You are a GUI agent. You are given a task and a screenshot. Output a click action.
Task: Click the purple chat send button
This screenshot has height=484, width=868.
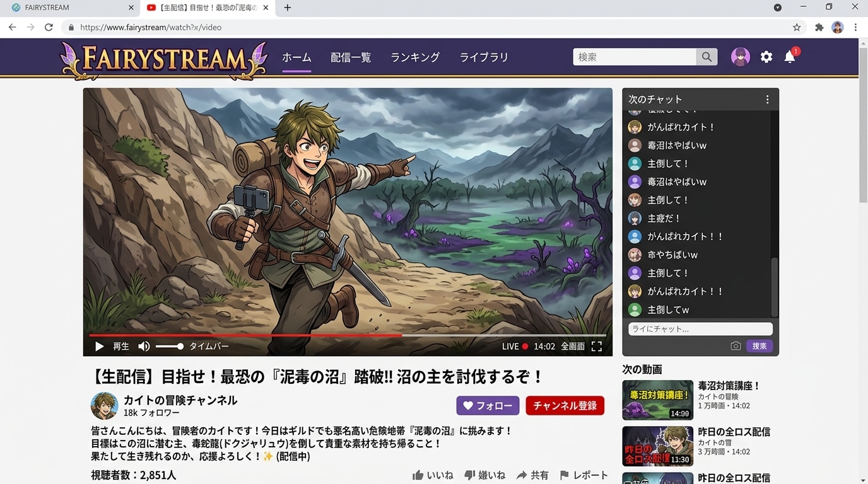[759, 346]
